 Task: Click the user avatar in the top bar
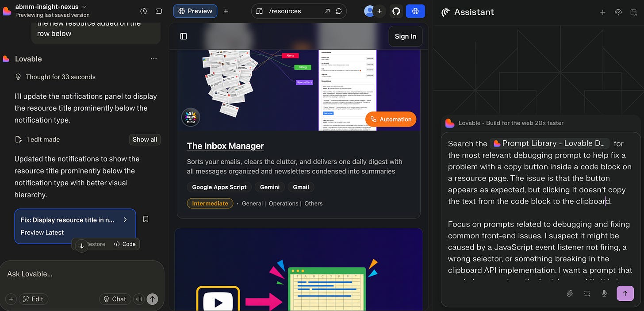click(x=369, y=11)
